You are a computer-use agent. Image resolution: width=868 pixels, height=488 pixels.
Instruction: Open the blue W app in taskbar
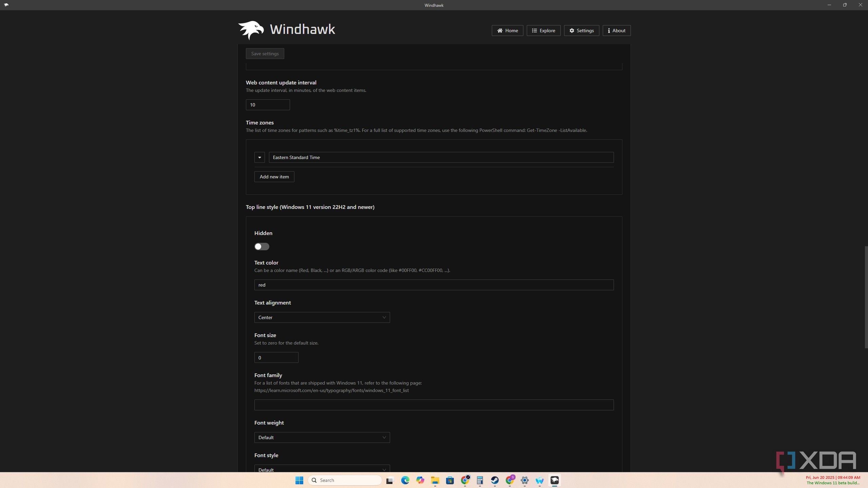pos(539,480)
